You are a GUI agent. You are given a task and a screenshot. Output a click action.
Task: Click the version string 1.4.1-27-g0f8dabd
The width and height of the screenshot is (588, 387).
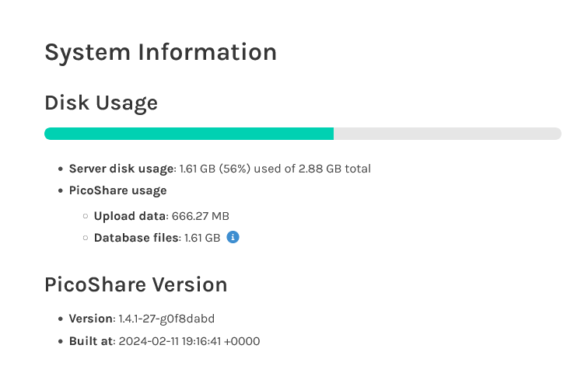click(166, 319)
